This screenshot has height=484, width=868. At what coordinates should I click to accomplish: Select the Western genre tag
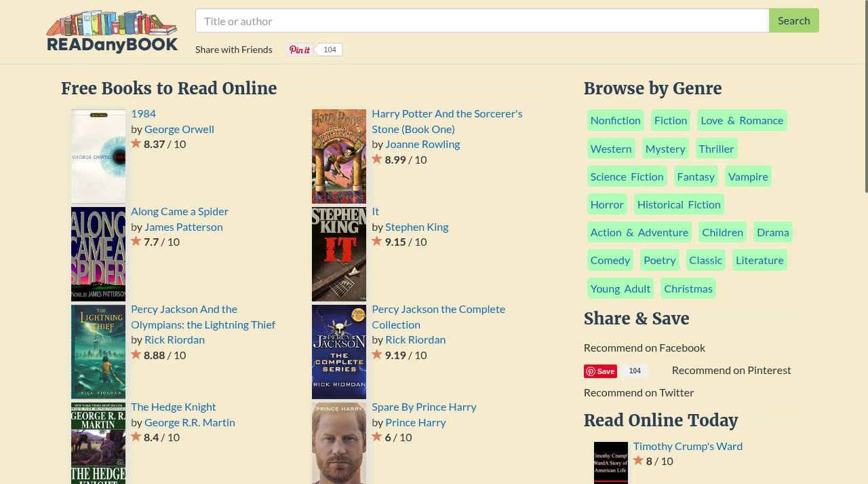click(611, 149)
